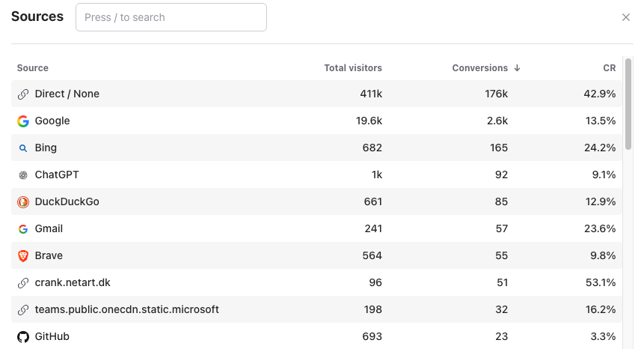This screenshot has width=644, height=349.
Task: Click the DuckDuckGo logo icon
Action: click(23, 202)
